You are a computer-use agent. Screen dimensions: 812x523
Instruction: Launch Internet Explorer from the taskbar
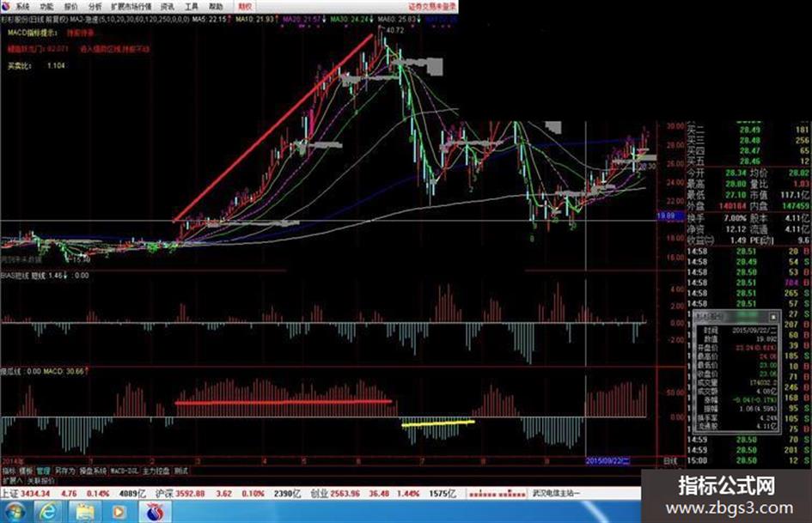[x=48, y=512]
